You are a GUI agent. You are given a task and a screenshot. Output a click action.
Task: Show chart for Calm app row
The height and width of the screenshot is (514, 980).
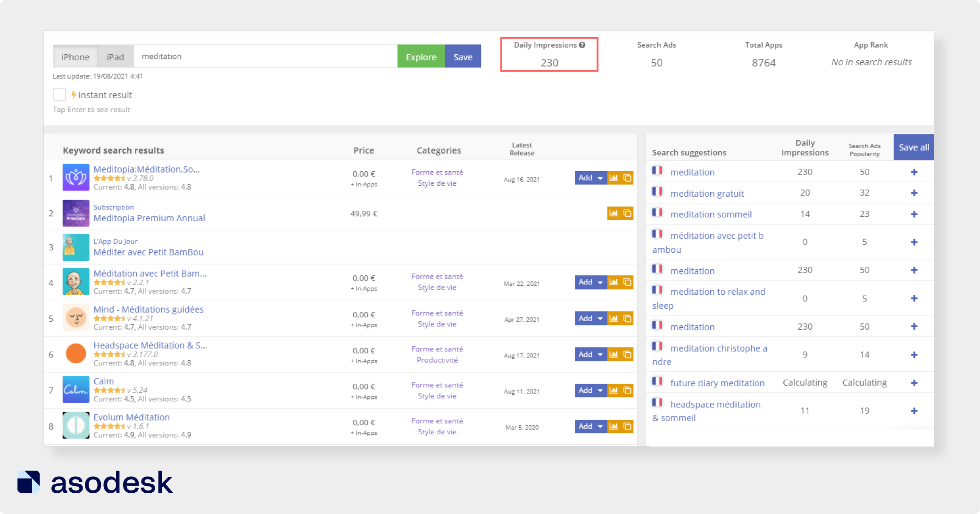(x=613, y=390)
